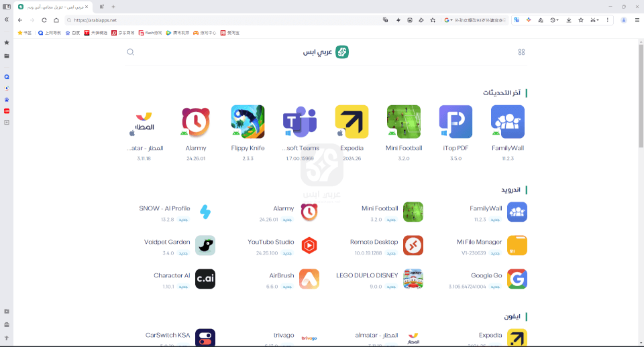Screen dimensions: 644x347
Task: Open the Expedia tile in latest updates row
Action: 352,133
